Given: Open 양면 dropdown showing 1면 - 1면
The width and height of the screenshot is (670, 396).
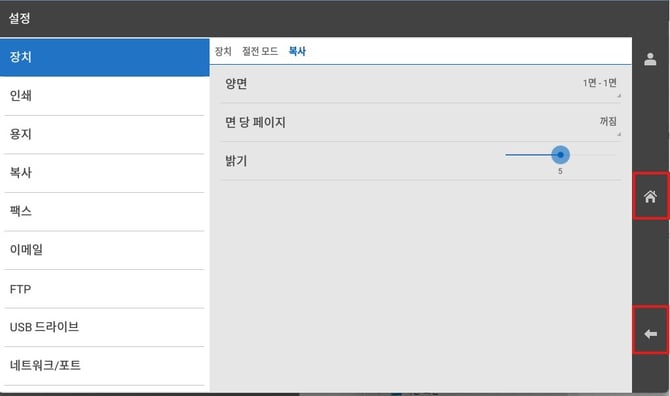Looking at the screenshot, I should tap(421, 84).
